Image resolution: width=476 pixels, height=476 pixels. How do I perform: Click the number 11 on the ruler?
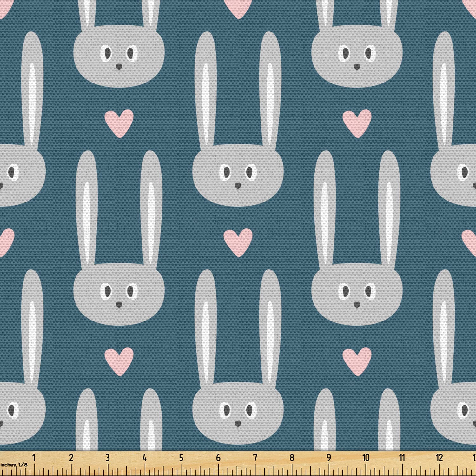402,458
